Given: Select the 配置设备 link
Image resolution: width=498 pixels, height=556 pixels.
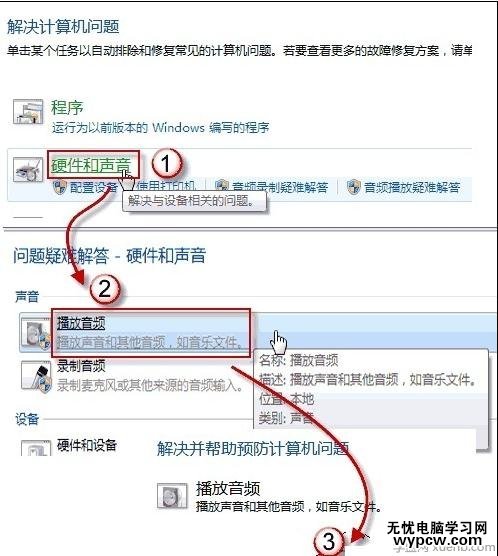Looking at the screenshot, I should (x=93, y=187).
